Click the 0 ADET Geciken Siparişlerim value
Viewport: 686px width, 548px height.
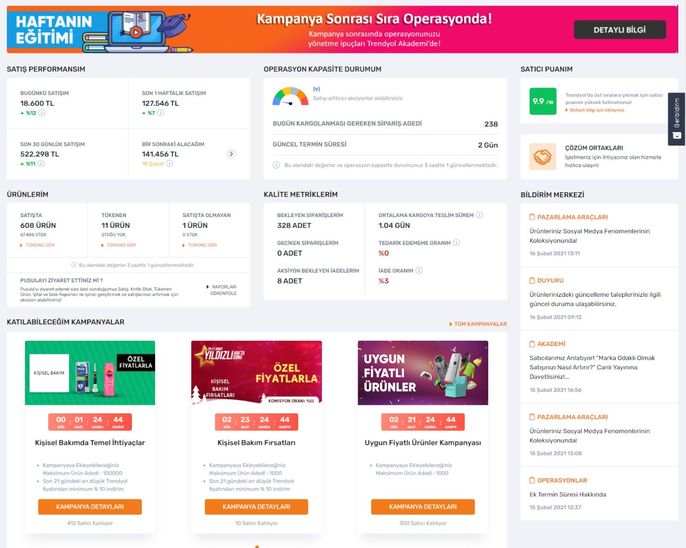290,253
